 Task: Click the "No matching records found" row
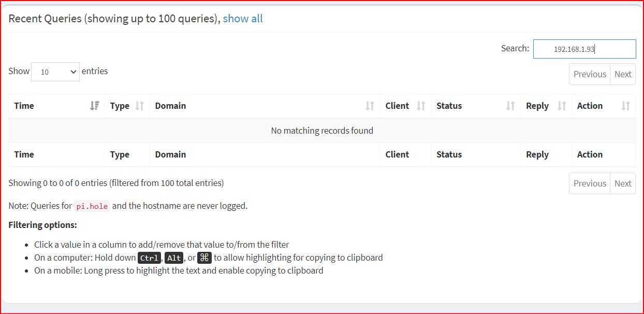322,131
